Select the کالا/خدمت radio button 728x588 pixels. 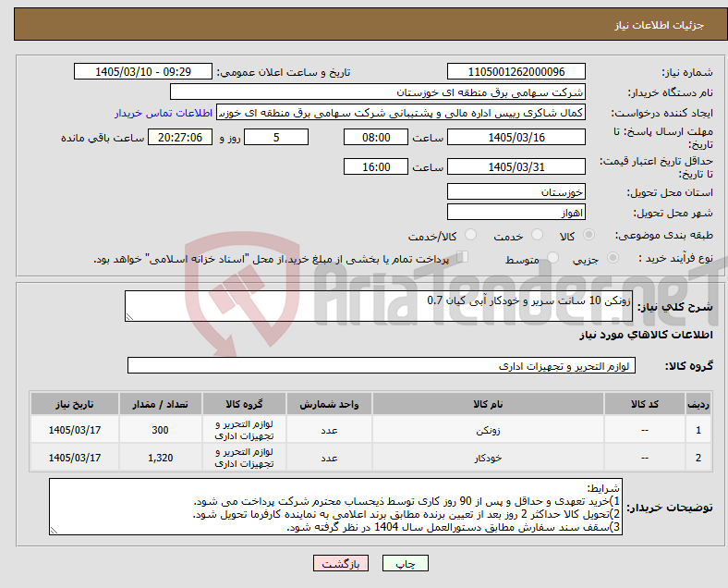click(x=471, y=235)
